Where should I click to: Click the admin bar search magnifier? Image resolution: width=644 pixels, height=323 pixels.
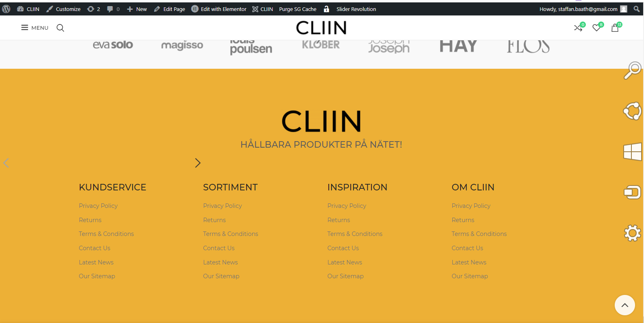tap(636, 9)
